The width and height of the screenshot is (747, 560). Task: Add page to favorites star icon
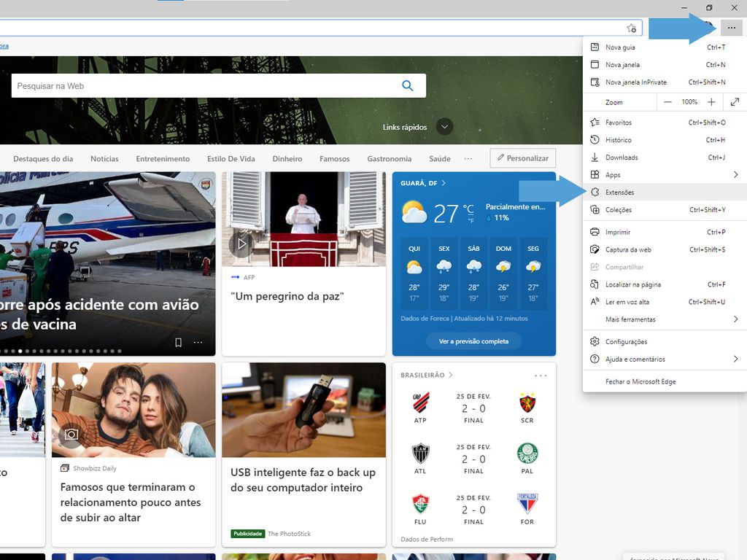(x=632, y=28)
